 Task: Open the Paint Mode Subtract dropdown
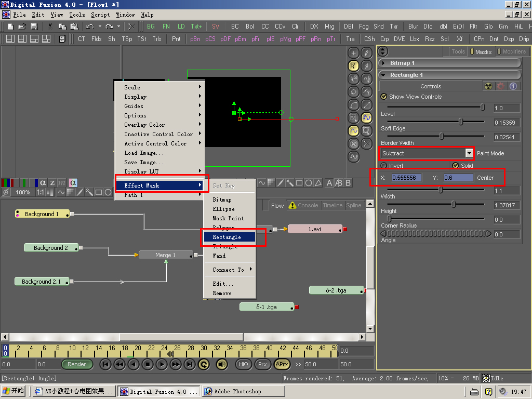pyautogui.click(x=469, y=153)
